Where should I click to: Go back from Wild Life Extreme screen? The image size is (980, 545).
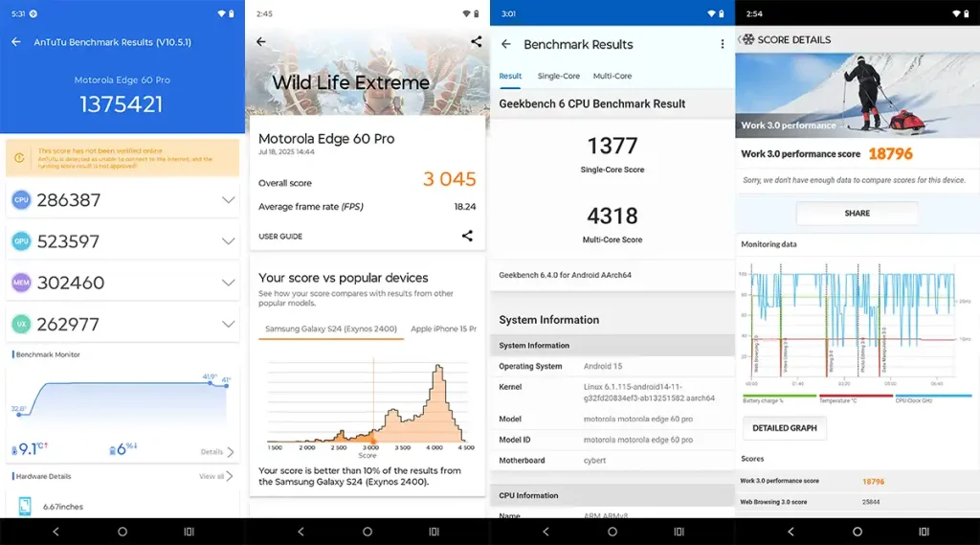pos(261,42)
